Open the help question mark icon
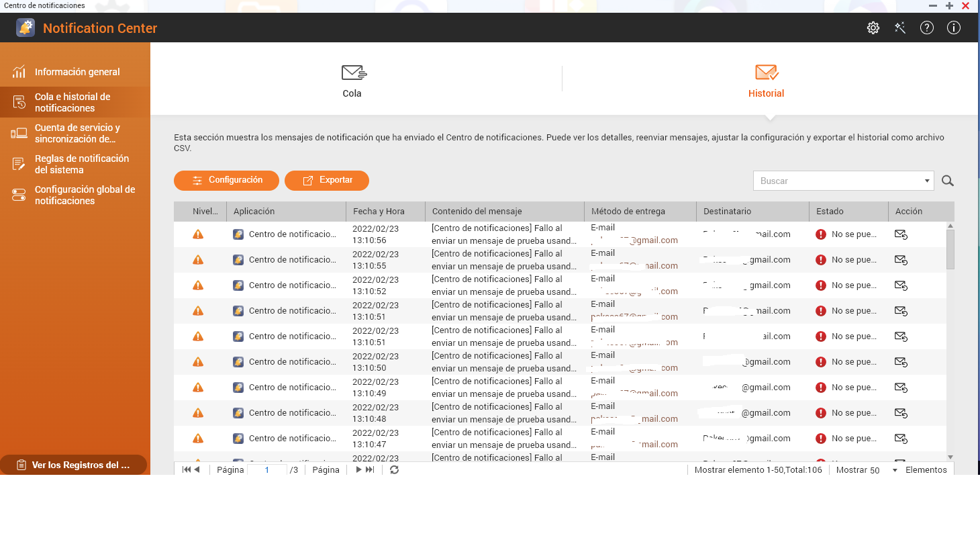 pos(927,28)
